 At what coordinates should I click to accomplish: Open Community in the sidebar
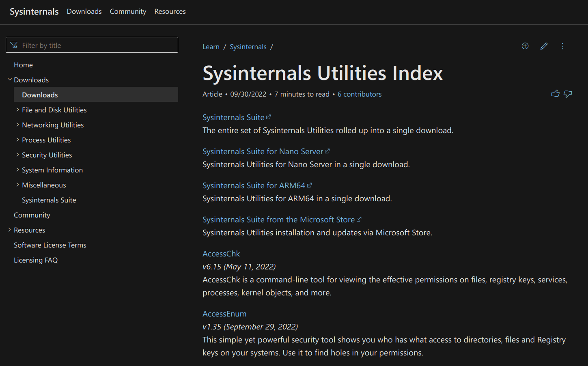click(x=32, y=215)
